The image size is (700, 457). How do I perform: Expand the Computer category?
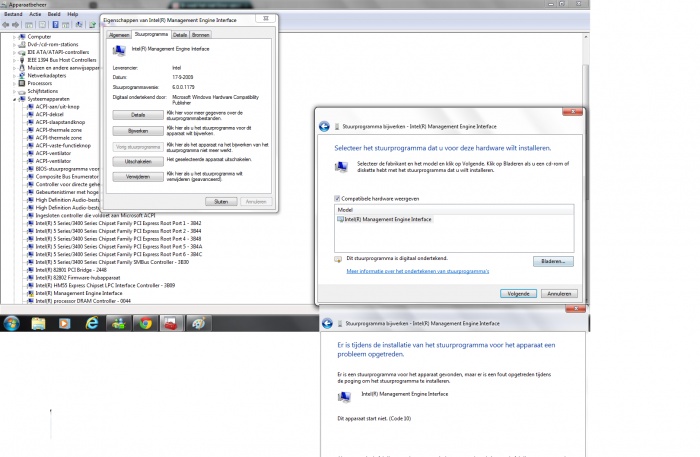click(14, 37)
